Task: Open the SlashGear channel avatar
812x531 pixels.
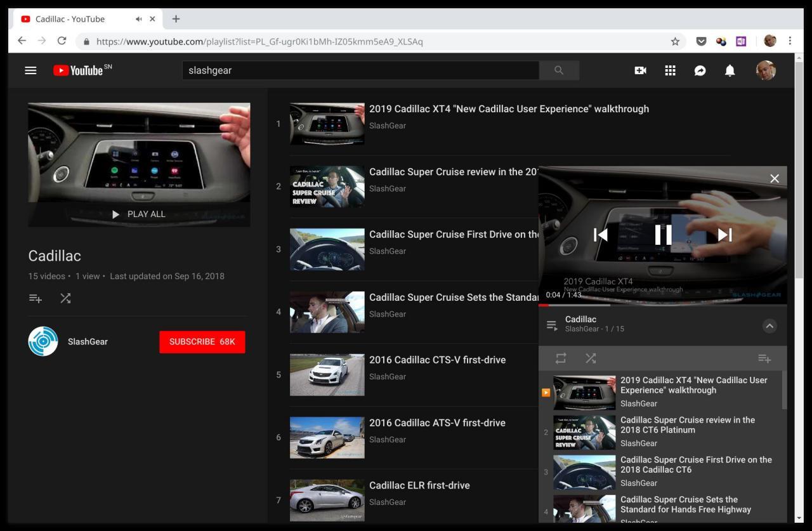Action: [x=43, y=341]
